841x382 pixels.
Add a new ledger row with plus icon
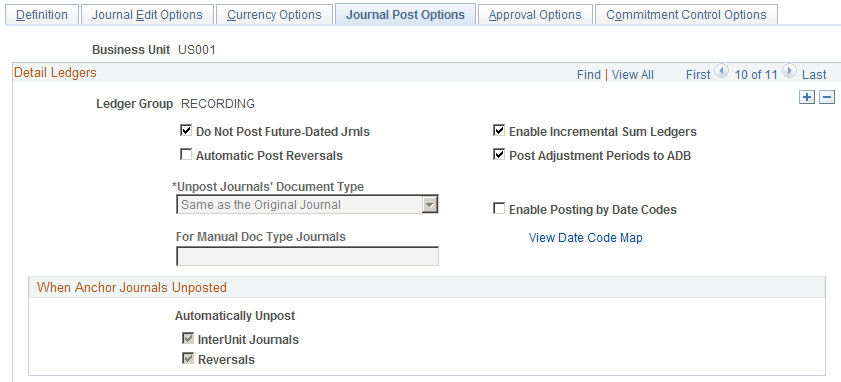pyautogui.click(x=807, y=97)
